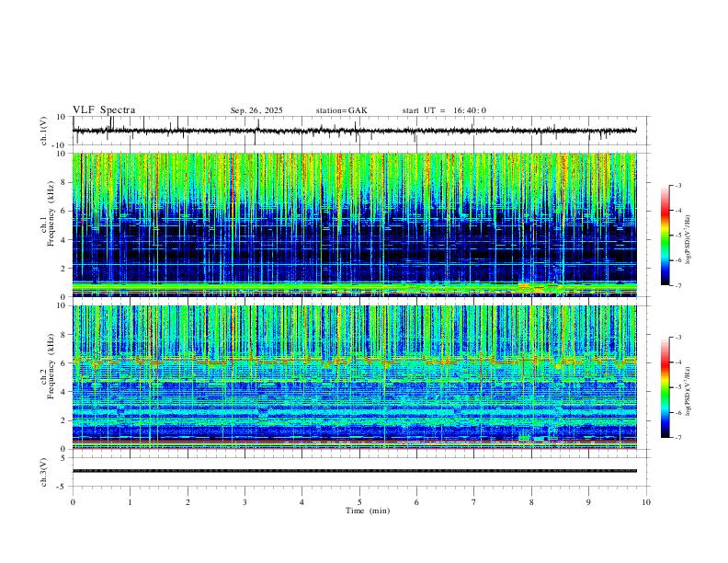Click the ch.1 spectrogram color scale bar

pos(665,236)
